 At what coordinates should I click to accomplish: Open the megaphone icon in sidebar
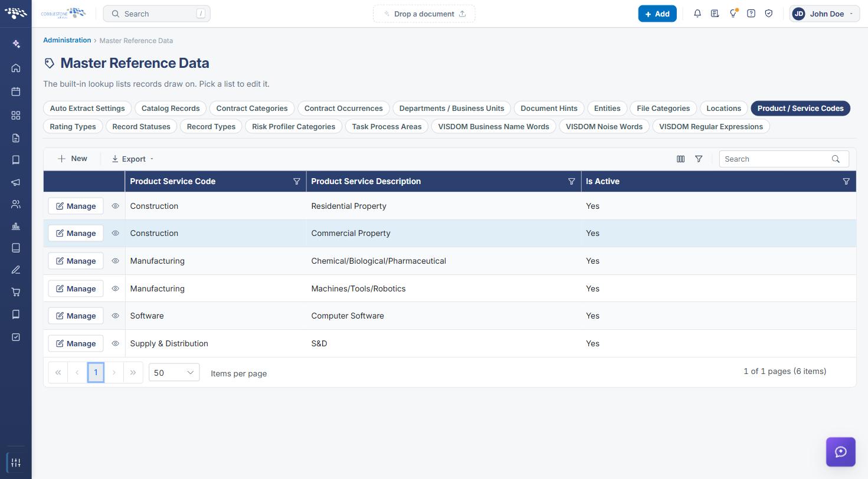coord(16,182)
